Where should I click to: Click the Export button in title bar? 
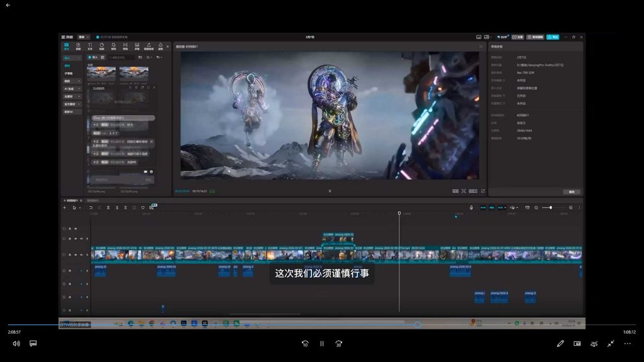coord(553,37)
